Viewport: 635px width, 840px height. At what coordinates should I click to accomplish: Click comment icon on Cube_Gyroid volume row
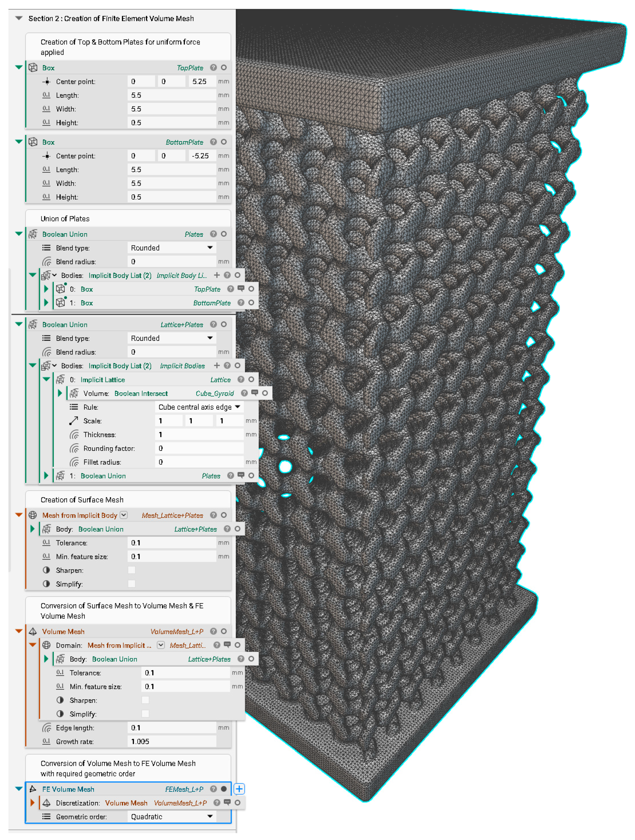254,393
